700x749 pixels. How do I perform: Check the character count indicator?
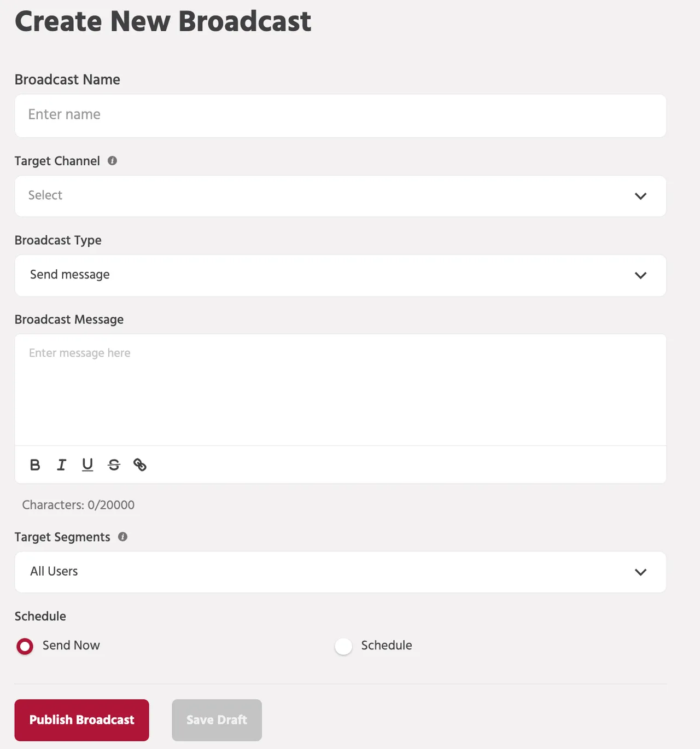point(78,504)
